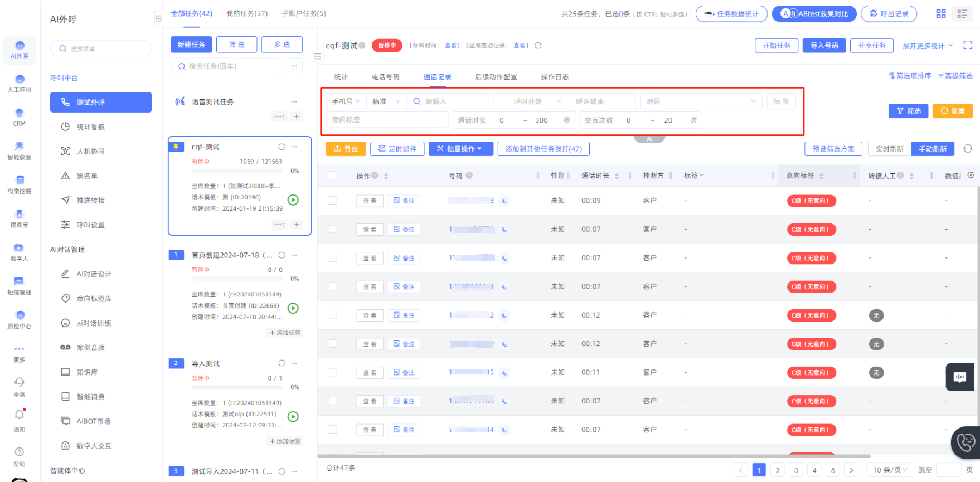The image size is (980, 482).
Task: Click play icon on cqf-测试 task card
Action: [293, 200]
